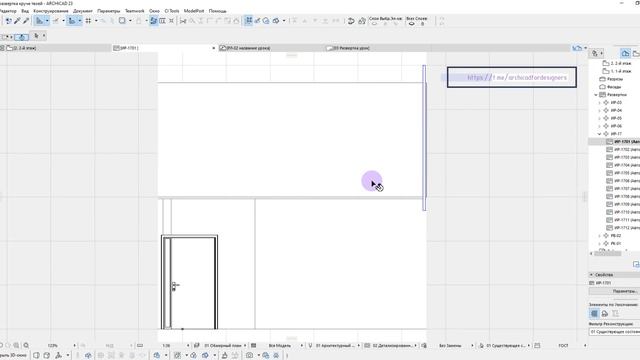Open the Окно menu
The height and width of the screenshot is (360, 640).
(154, 11)
